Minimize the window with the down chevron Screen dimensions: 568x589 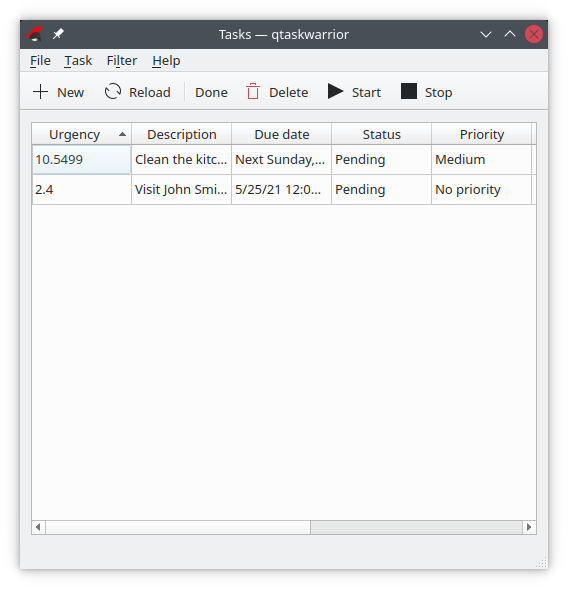point(486,35)
